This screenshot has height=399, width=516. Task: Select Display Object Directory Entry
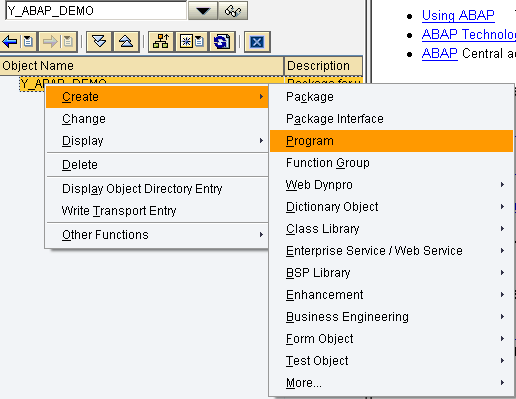(157, 189)
